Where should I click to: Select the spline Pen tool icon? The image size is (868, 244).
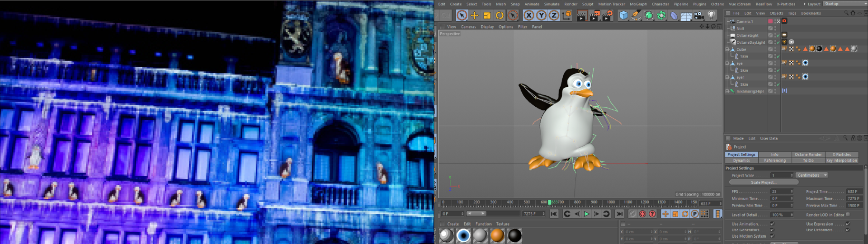tap(636, 15)
